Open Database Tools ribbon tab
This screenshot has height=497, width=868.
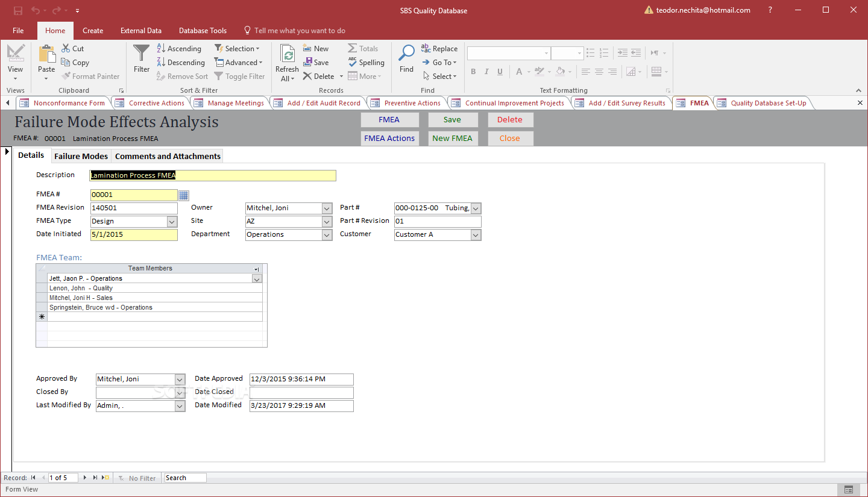tap(203, 31)
